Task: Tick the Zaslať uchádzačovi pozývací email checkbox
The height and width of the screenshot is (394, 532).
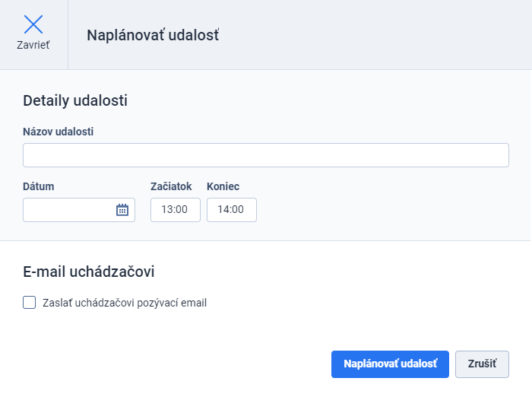Action: 29,302
